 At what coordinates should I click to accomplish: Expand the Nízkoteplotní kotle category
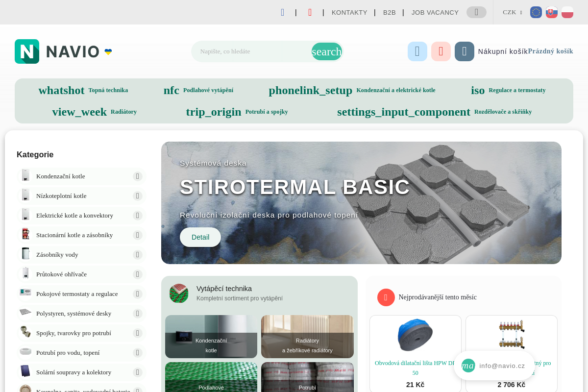[138, 196]
